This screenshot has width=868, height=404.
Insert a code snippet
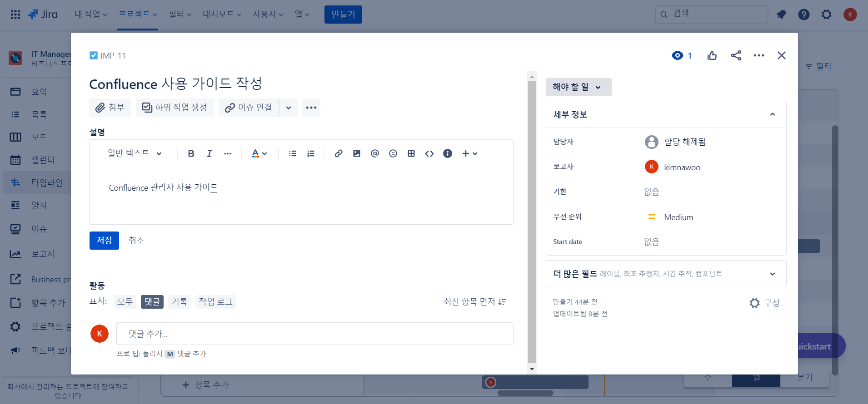(429, 153)
